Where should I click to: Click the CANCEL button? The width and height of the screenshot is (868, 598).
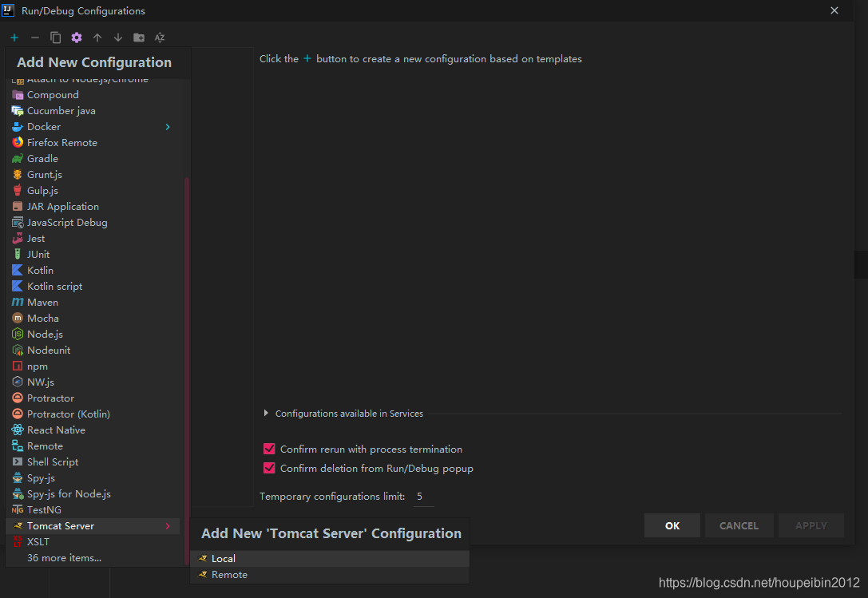pos(739,525)
